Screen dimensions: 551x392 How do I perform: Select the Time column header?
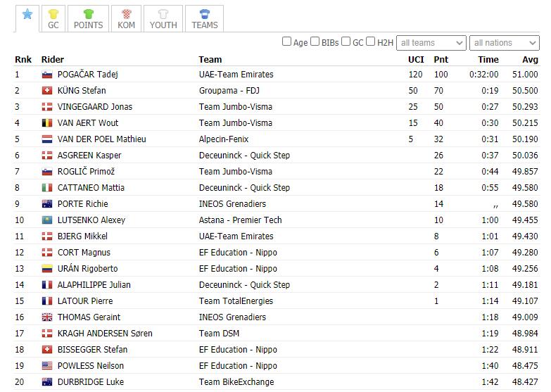(488, 59)
